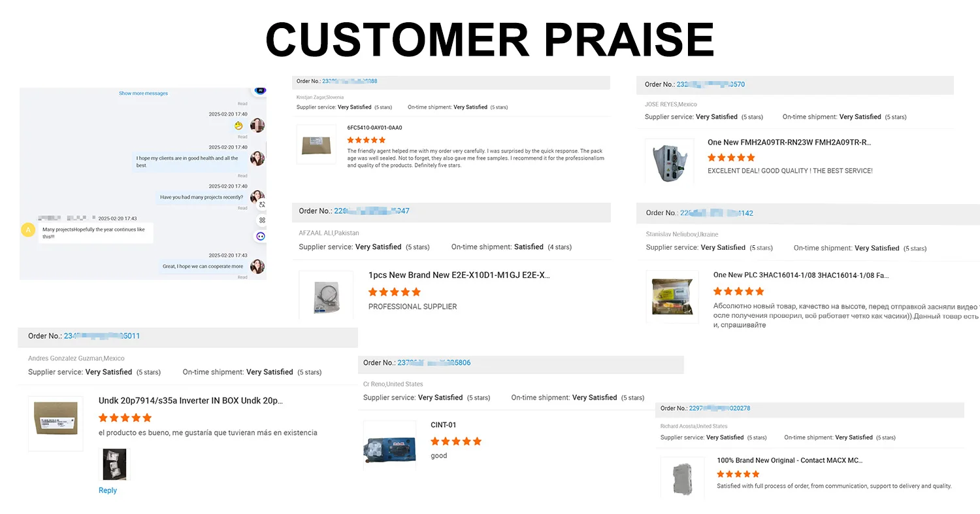Viewport: 980px width, 514px height.
Task: Click the translate icon in chat sidebar
Action: pos(261,205)
